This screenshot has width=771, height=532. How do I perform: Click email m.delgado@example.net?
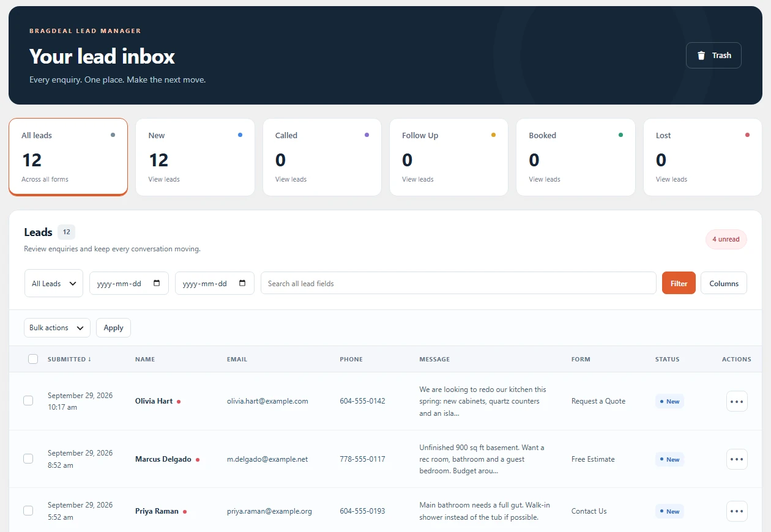pyautogui.click(x=267, y=459)
